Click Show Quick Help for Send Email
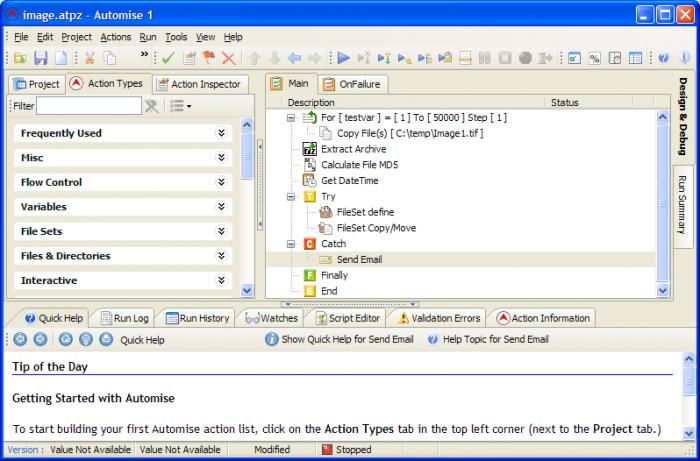 coord(339,340)
